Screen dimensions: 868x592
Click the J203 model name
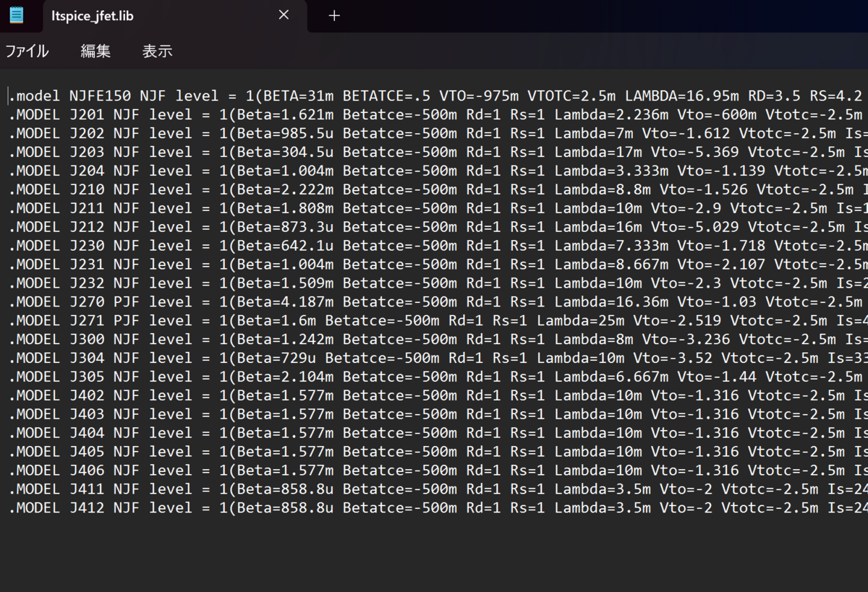coord(87,153)
